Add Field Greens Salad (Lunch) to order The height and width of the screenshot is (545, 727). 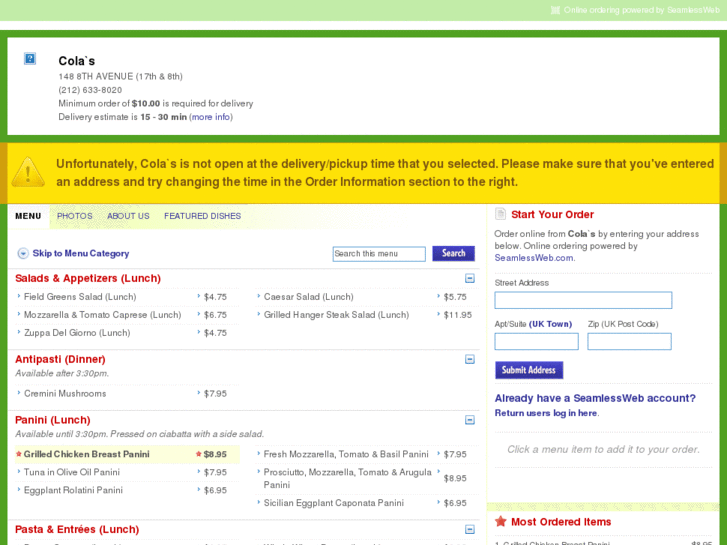point(80,297)
